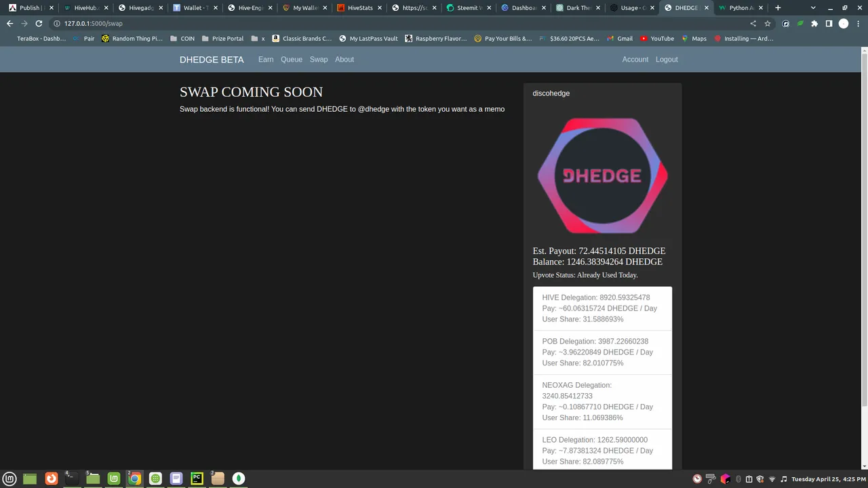This screenshot has height=488, width=868.
Task: Open Chrome side panel icon
Action: pos(829,23)
